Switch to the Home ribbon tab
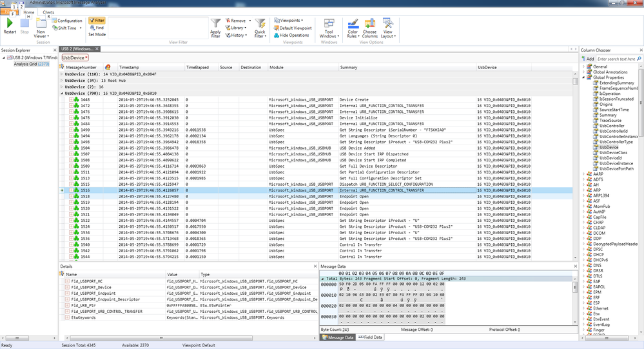This screenshot has height=349, width=644. [29, 12]
